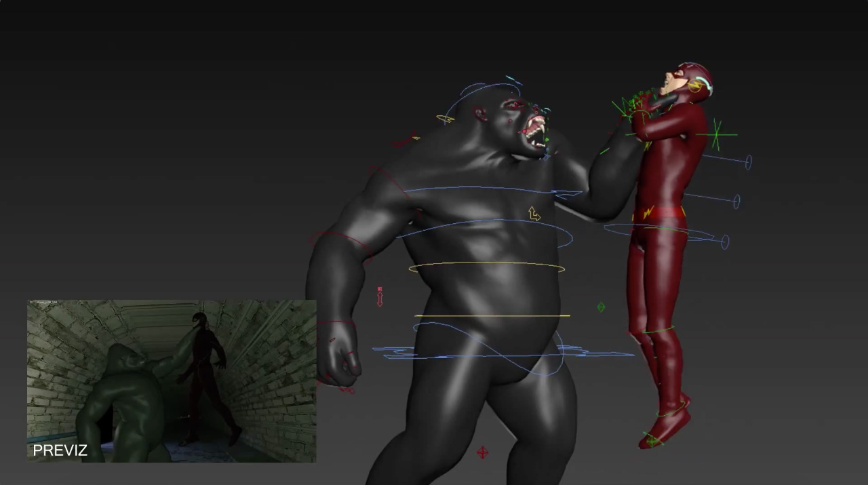868x485 pixels.
Task: Select the yellow ring control around gorilla's belly
Action: click(487, 268)
